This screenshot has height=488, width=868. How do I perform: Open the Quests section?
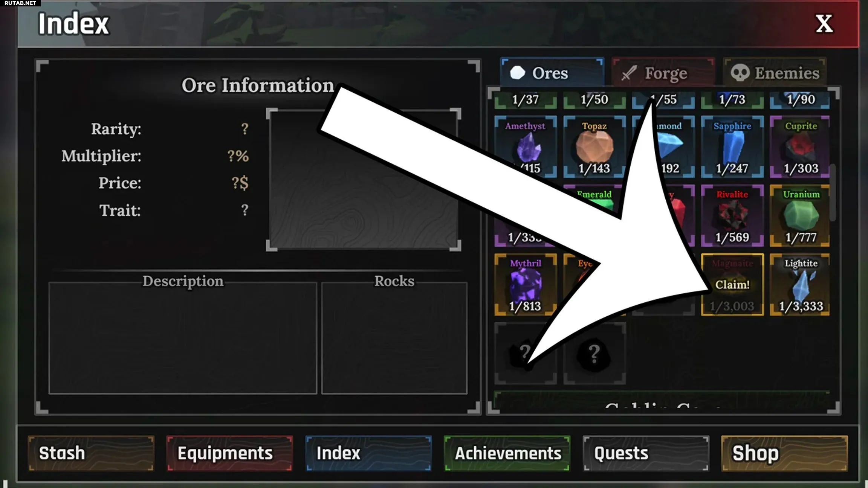646,453
